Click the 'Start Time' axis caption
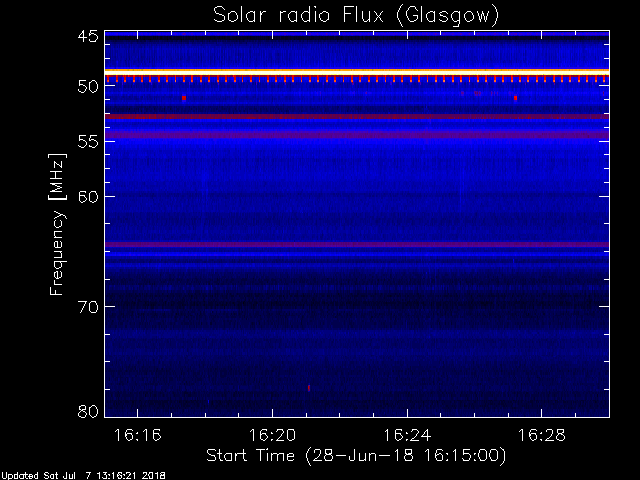 pos(251,455)
